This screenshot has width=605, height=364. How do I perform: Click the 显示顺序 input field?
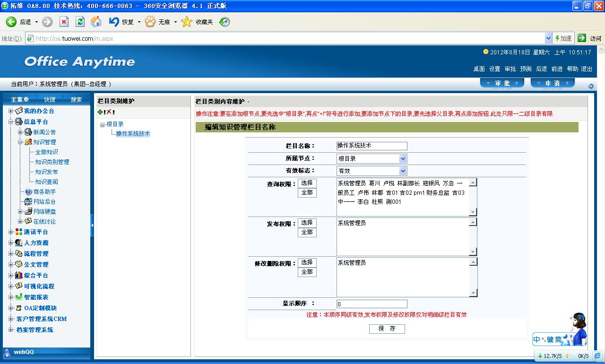(x=372, y=304)
